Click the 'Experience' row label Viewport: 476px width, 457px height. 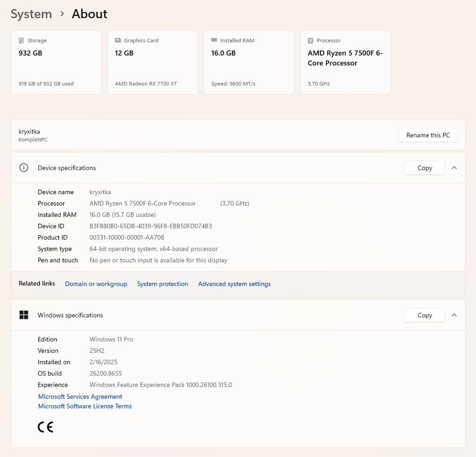click(53, 385)
